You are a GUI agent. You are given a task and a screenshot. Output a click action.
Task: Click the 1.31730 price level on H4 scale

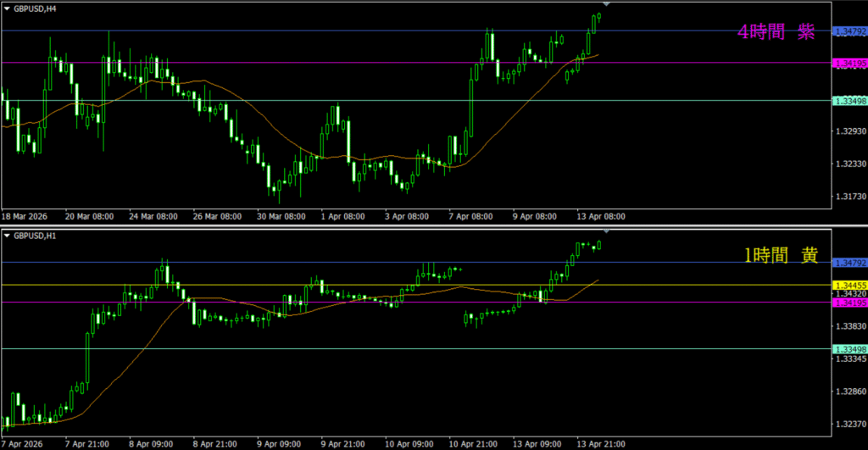pyautogui.click(x=848, y=197)
